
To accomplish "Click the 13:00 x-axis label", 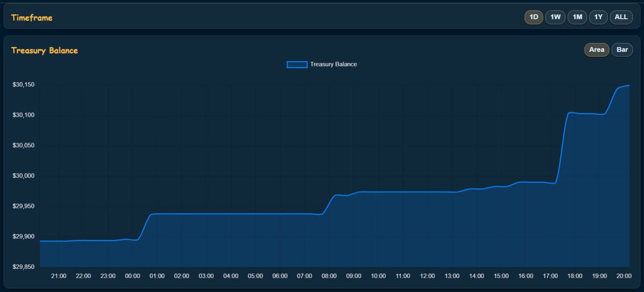I will coord(452,276).
